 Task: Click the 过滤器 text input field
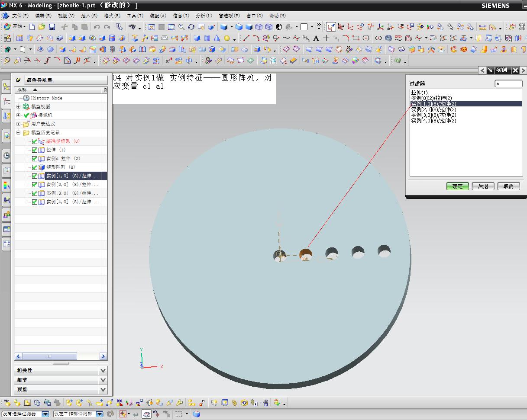click(x=509, y=84)
